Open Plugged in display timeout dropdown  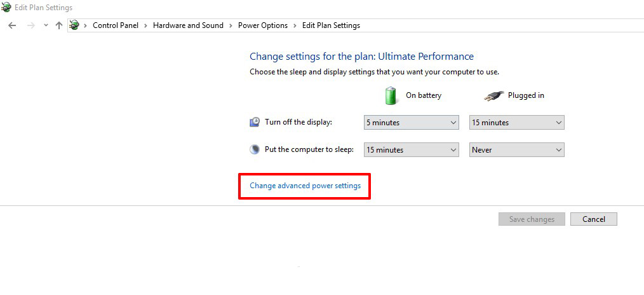click(x=517, y=123)
